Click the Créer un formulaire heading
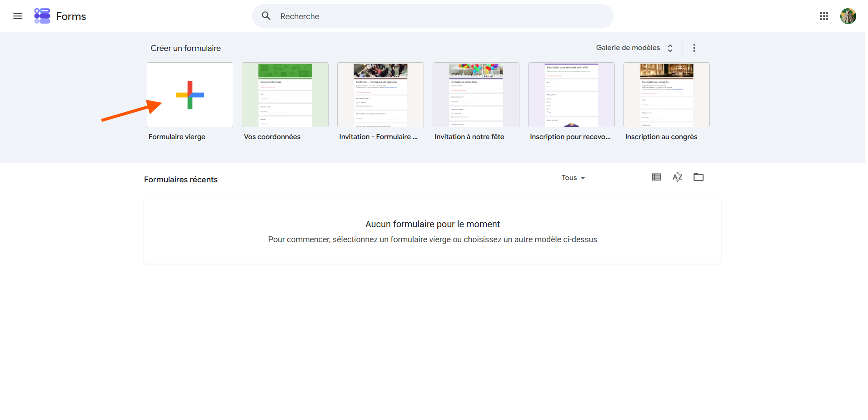This screenshot has height=420, width=868. [x=185, y=48]
